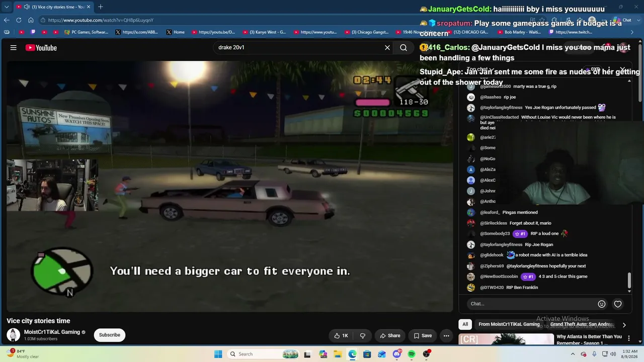This screenshot has width=644, height=362.
Task: Click the YouTube search magnifier button
Action: 404,48
